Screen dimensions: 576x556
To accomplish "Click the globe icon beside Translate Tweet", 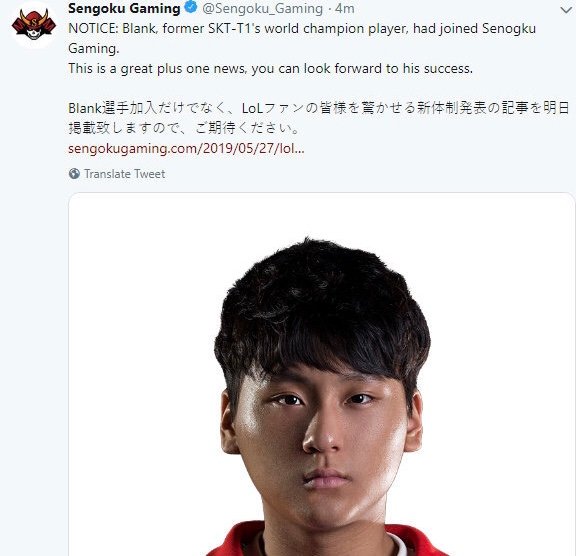I will (x=74, y=174).
